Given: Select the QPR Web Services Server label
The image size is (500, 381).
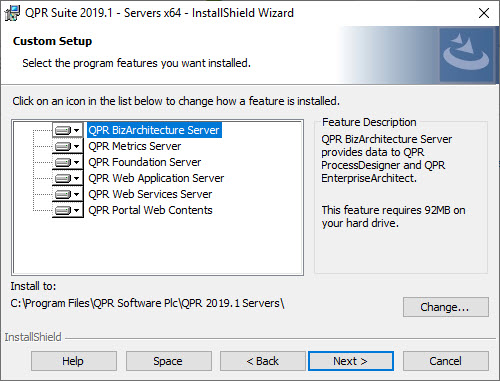Looking at the screenshot, I should click(150, 194).
